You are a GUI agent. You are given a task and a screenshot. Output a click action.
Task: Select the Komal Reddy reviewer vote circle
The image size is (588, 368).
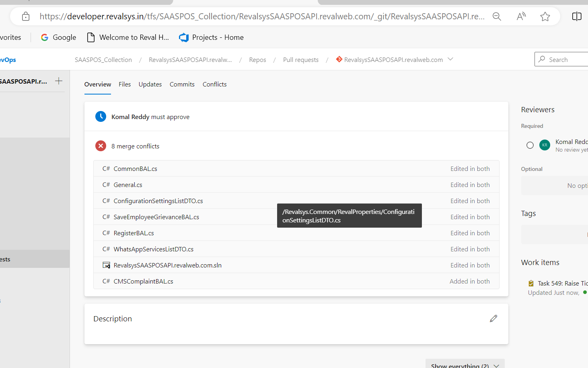(530, 145)
